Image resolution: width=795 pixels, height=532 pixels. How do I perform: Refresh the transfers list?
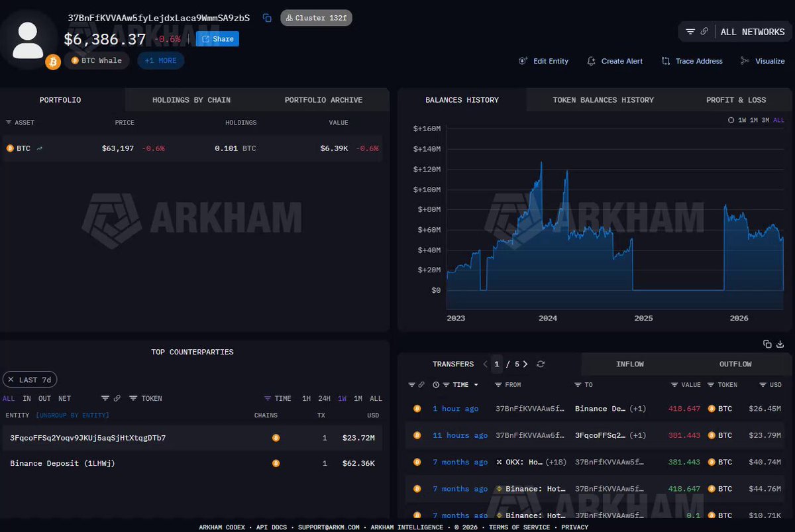(x=541, y=364)
